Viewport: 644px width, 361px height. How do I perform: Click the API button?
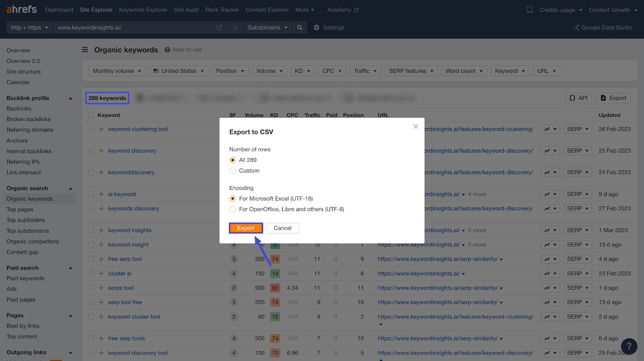(x=578, y=98)
